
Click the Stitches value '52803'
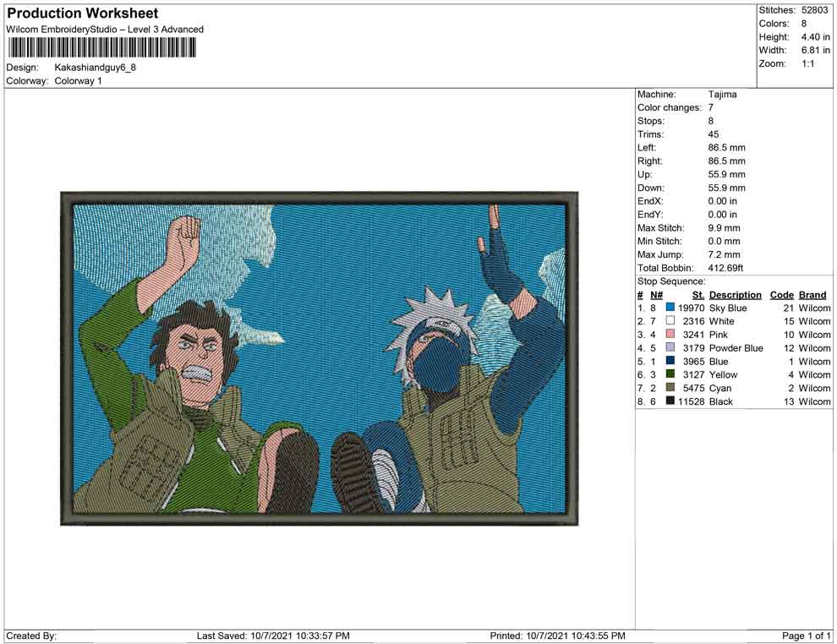coord(814,10)
